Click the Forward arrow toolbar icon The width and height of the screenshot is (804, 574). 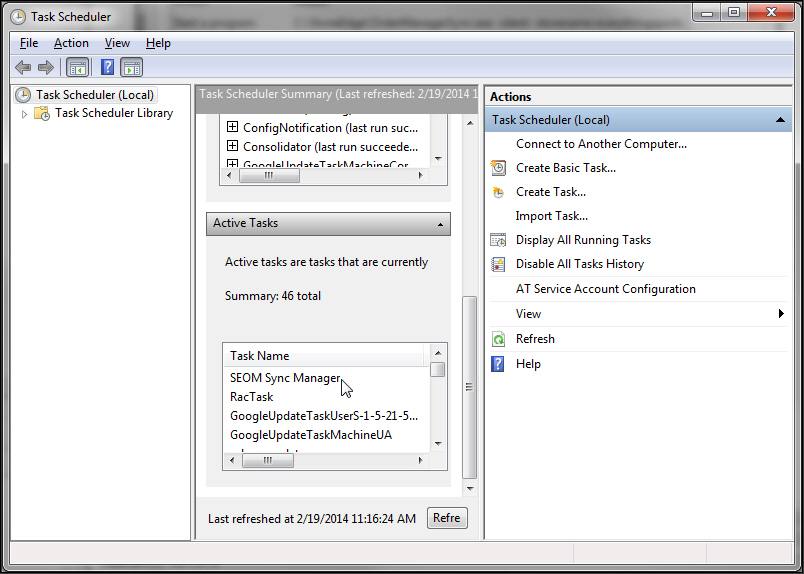point(45,68)
